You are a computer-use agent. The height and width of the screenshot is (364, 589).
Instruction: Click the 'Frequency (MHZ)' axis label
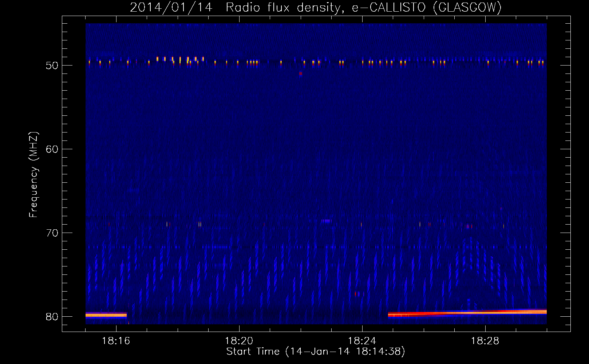click(33, 175)
